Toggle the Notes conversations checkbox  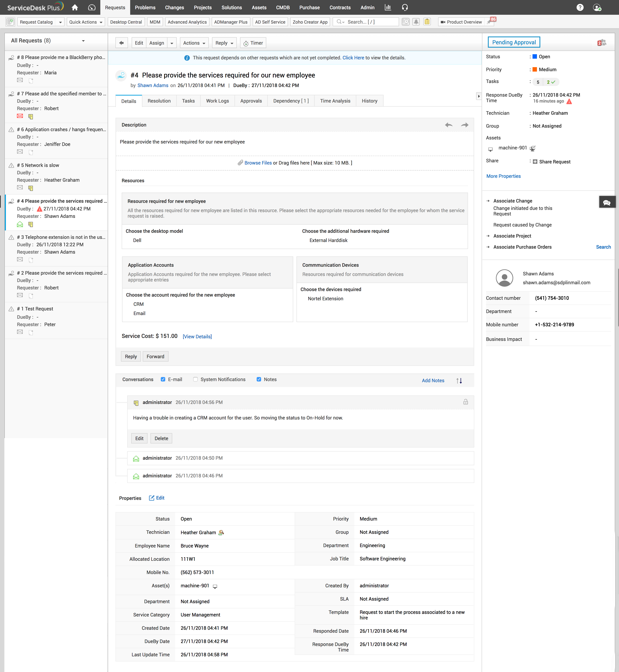[x=259, y=379]
